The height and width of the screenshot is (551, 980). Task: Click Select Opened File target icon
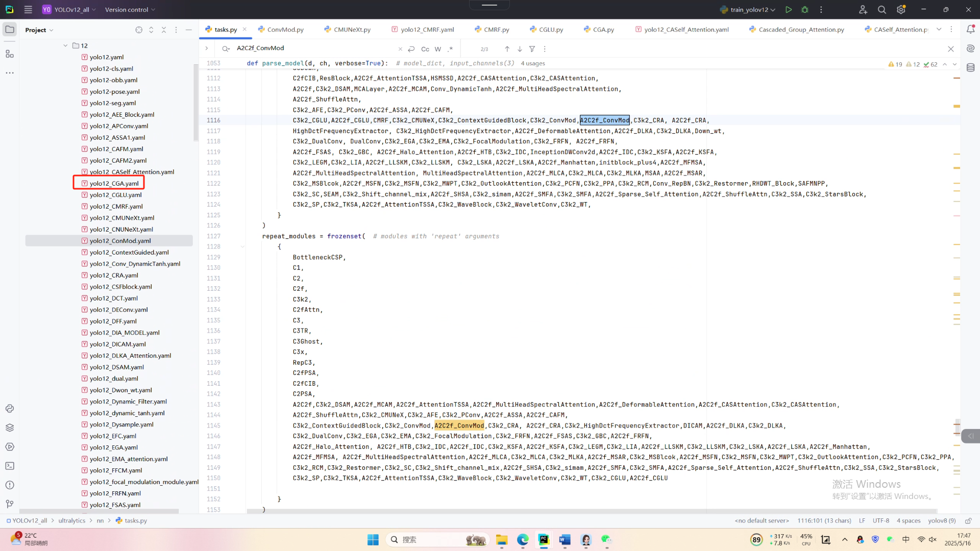pos(139,30)
